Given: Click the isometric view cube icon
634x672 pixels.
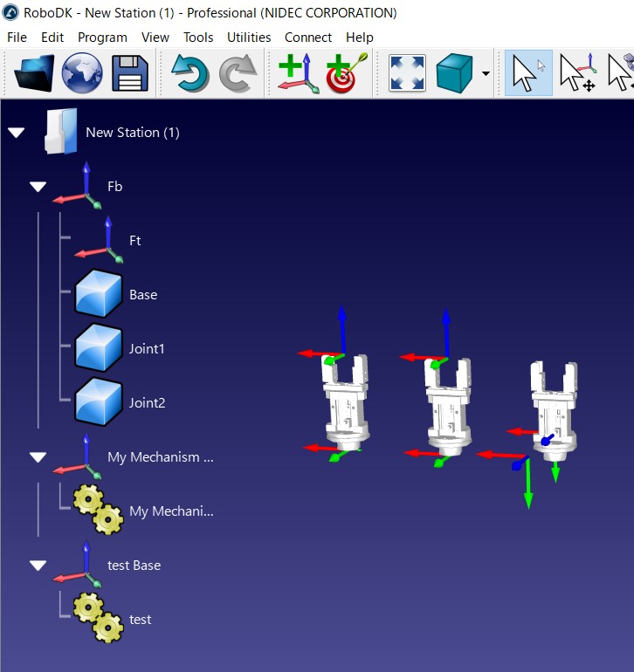Looking at the screenshot, I should 454,73.
